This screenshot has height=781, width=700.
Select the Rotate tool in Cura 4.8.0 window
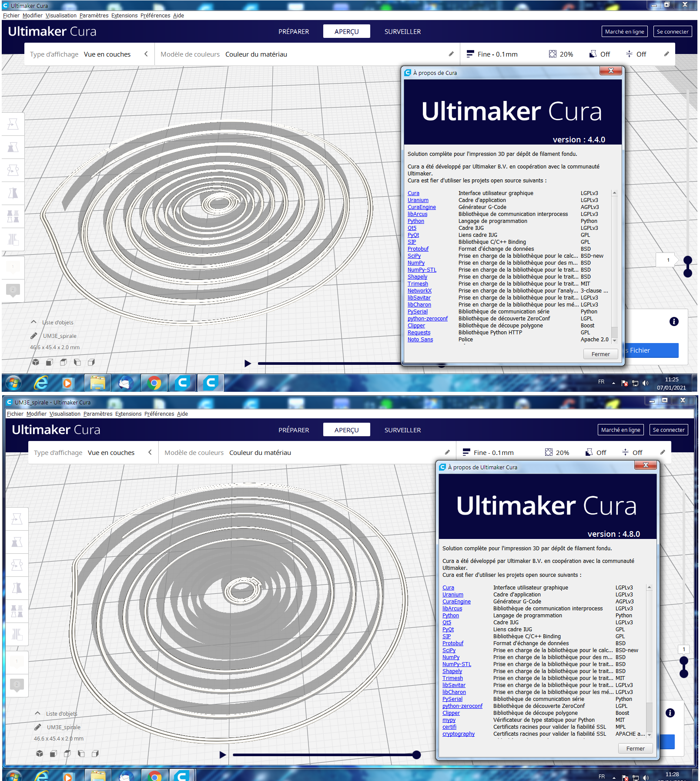(17, 565)
